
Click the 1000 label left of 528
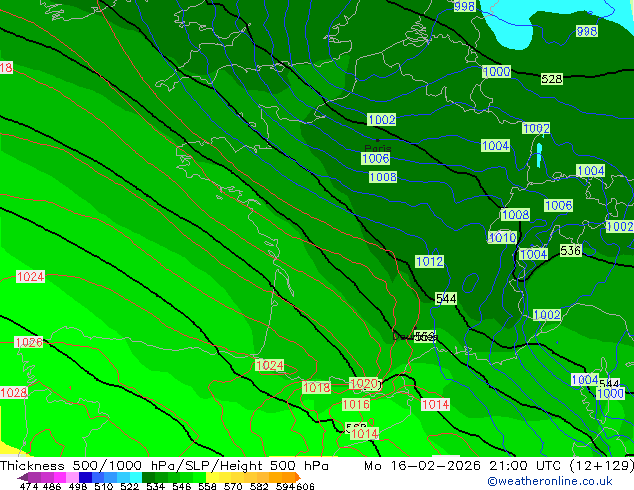(x=497, y=72)
